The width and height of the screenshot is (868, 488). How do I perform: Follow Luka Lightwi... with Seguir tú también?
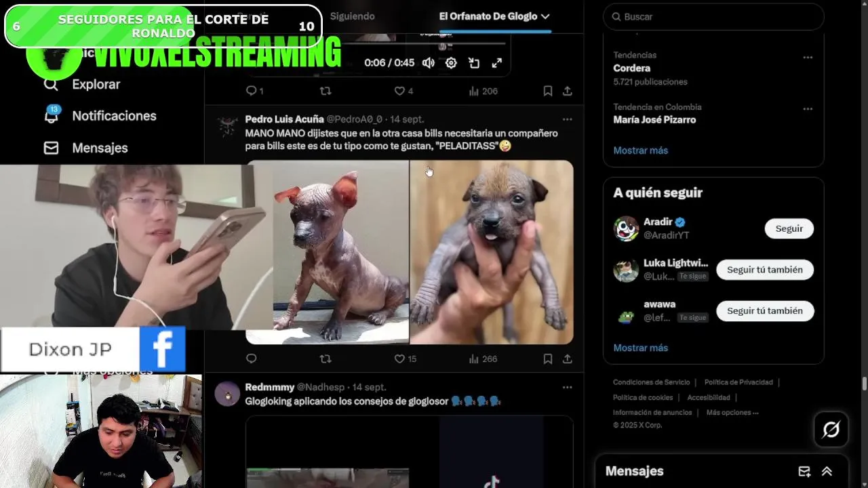[765, 270]
